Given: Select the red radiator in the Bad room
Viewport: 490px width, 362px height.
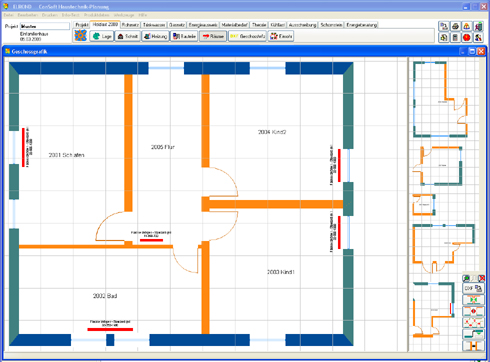Looking at the screenshot, I should [x=110, y=329].
